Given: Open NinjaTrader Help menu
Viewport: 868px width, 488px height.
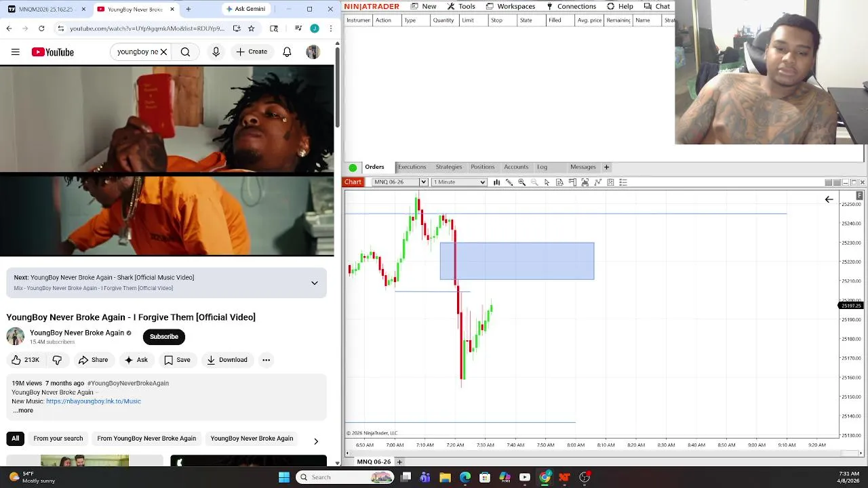Looking at the screenshot, I should click(x=620, y=6).
